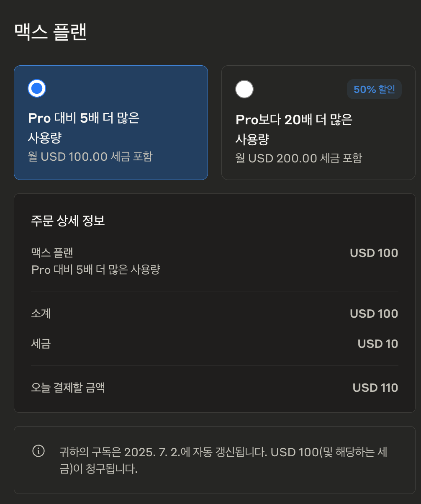The height and width of the screenshot is (504, 421).
Task: Click the info circle icon beside renewal notice
Action: coord(39,451)
